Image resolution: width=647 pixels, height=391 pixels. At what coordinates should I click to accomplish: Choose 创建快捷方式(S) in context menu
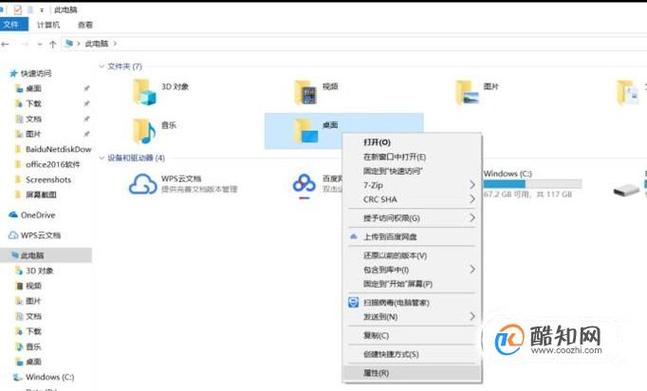pos(412,354)
